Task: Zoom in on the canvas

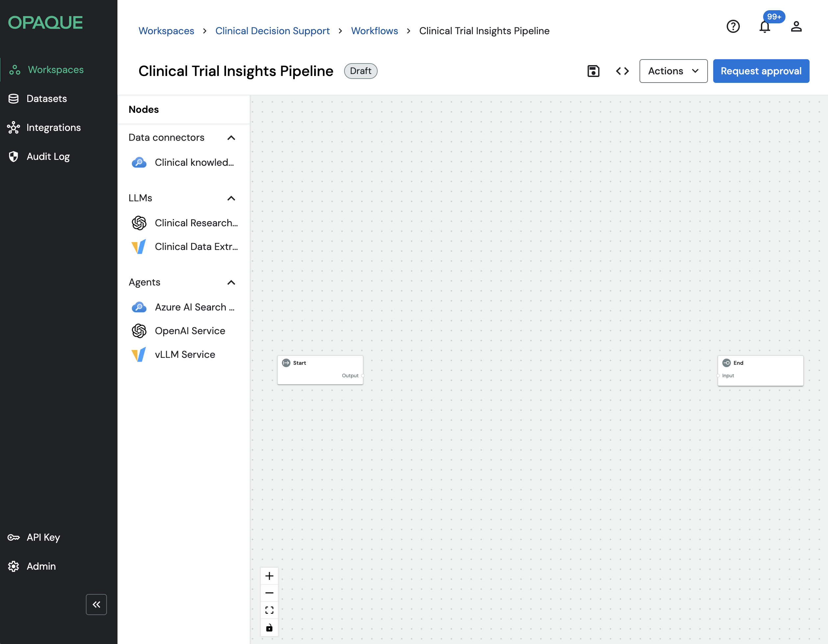Action: 269,576
